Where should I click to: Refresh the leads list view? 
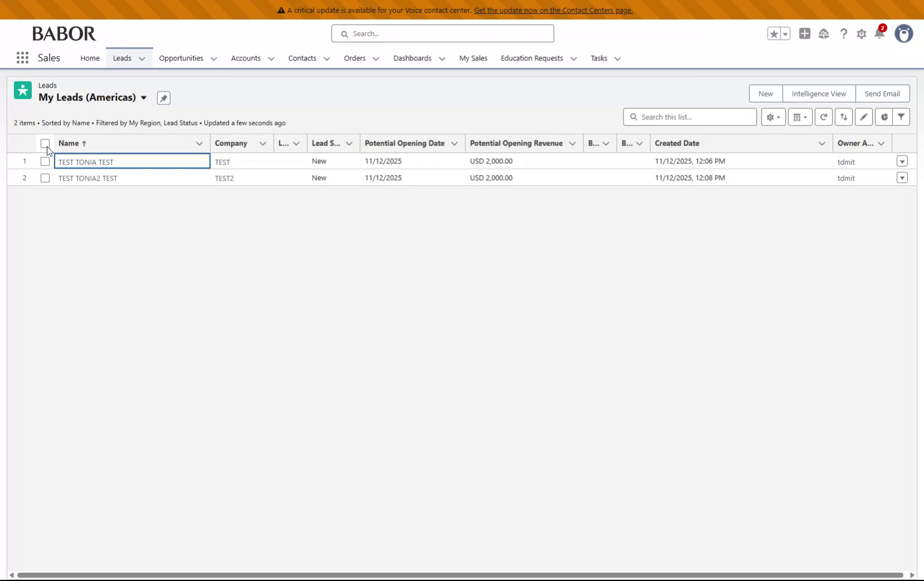pos(823,117)
